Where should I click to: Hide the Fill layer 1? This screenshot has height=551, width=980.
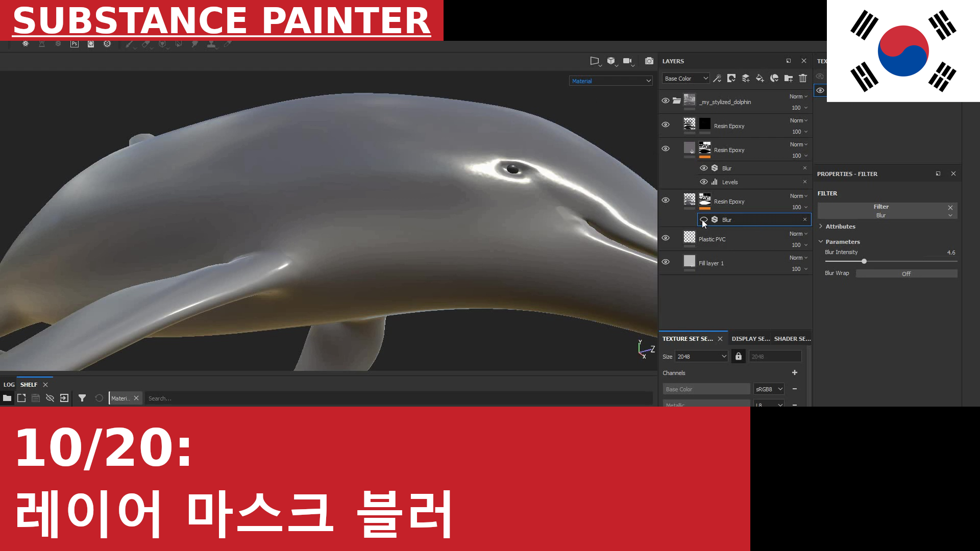pyautogui.click(x=665, y=262)
